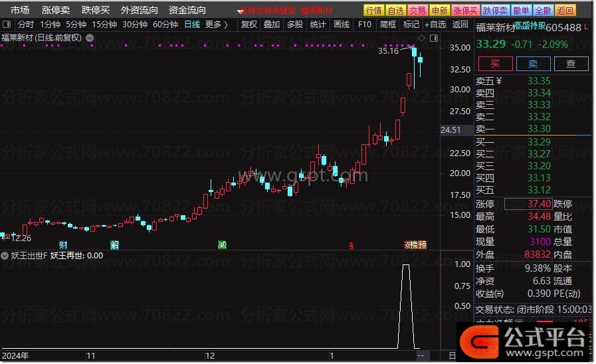
Task: Open F10 company information
Action: pyautogui.click(x=365, y=25)
